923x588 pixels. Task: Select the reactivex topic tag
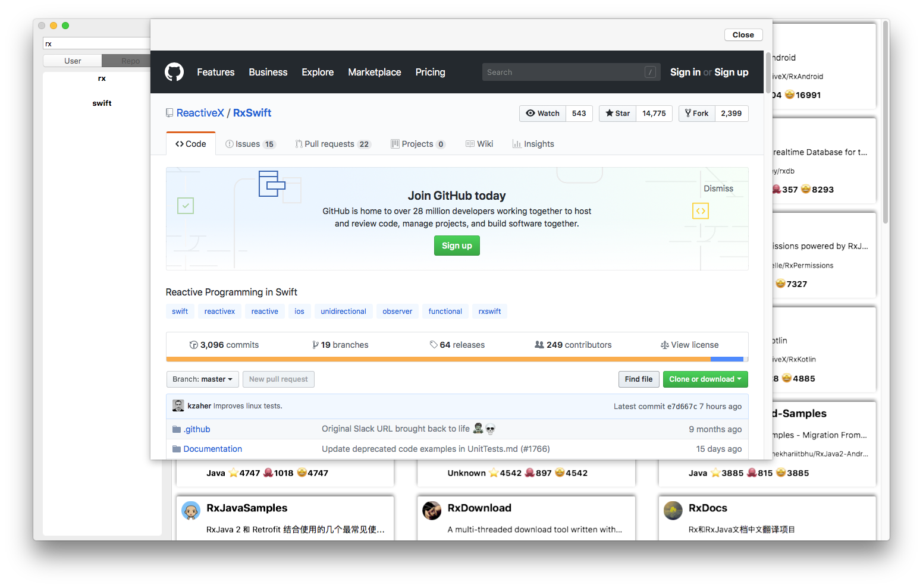[x=219, y=312]
